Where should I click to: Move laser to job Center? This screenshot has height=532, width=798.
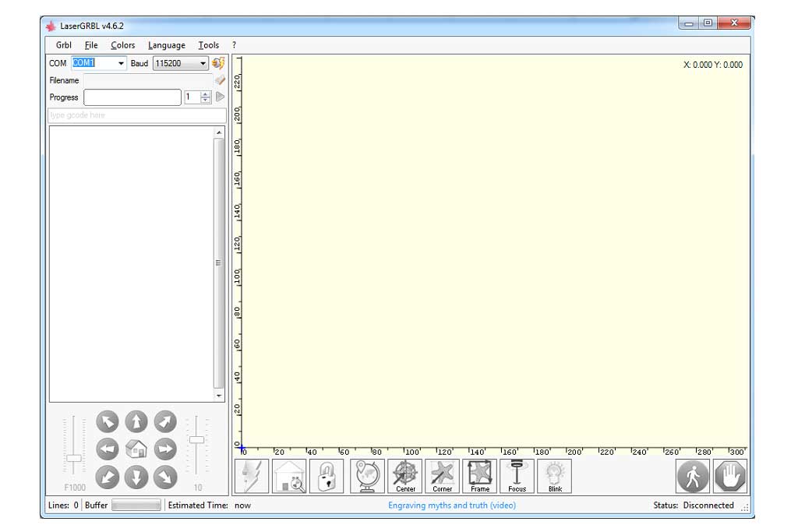404,476
